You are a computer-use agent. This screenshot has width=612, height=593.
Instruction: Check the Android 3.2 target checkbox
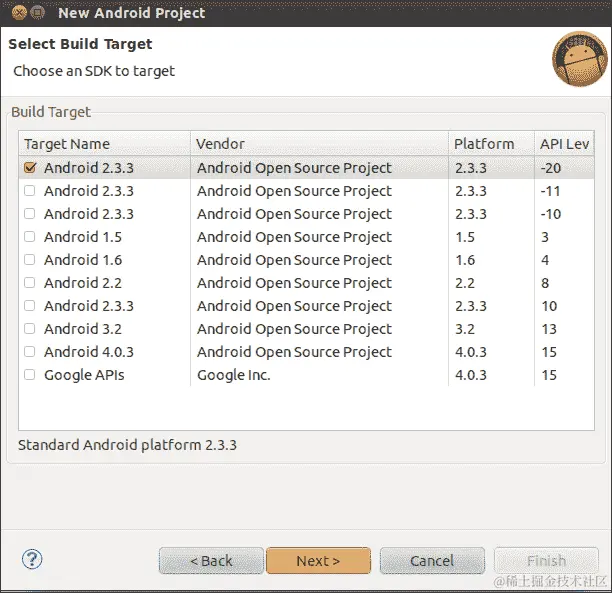click(30, 329)
